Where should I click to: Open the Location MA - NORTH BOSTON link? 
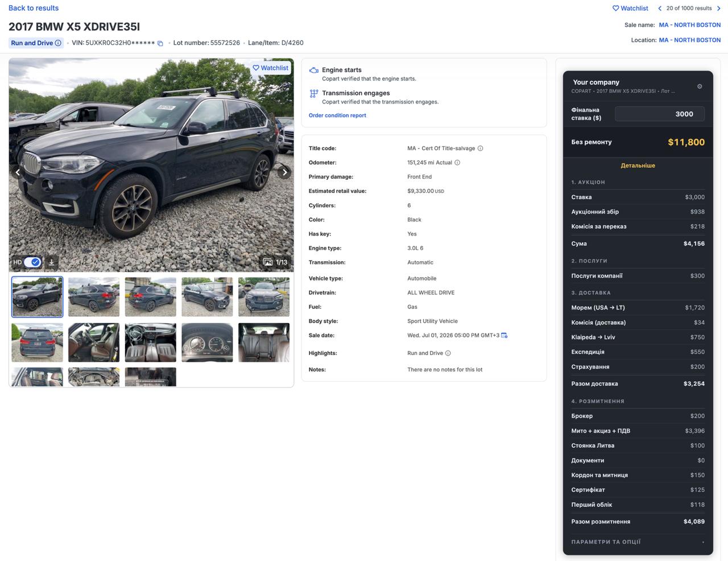click(x=690, y=40)
